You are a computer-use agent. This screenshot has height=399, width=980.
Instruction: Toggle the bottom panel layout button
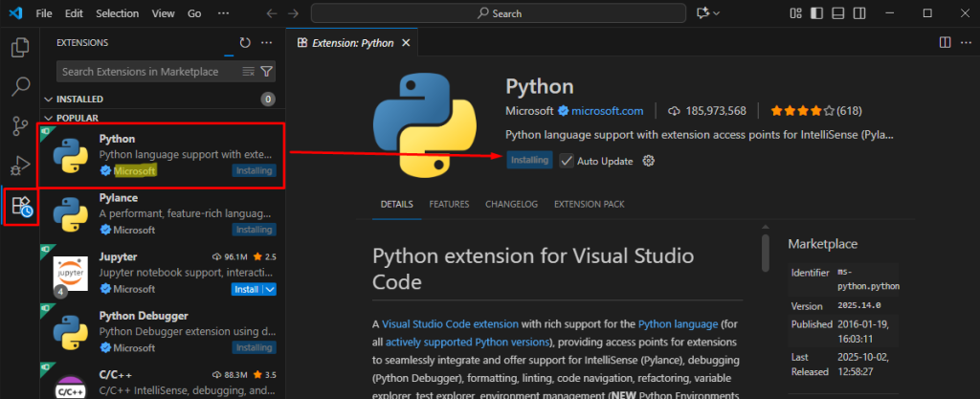coord(840,13)
